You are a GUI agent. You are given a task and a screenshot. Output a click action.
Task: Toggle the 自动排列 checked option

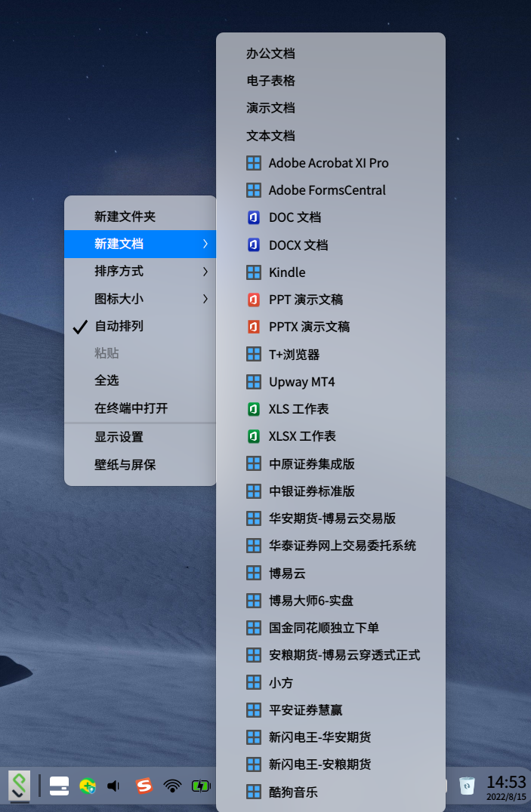[x=140, y=326]
